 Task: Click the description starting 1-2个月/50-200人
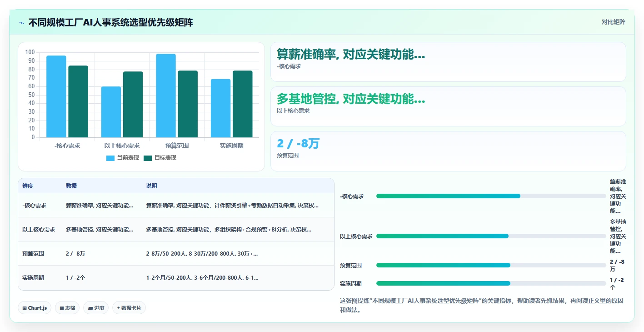coord(202,278)
